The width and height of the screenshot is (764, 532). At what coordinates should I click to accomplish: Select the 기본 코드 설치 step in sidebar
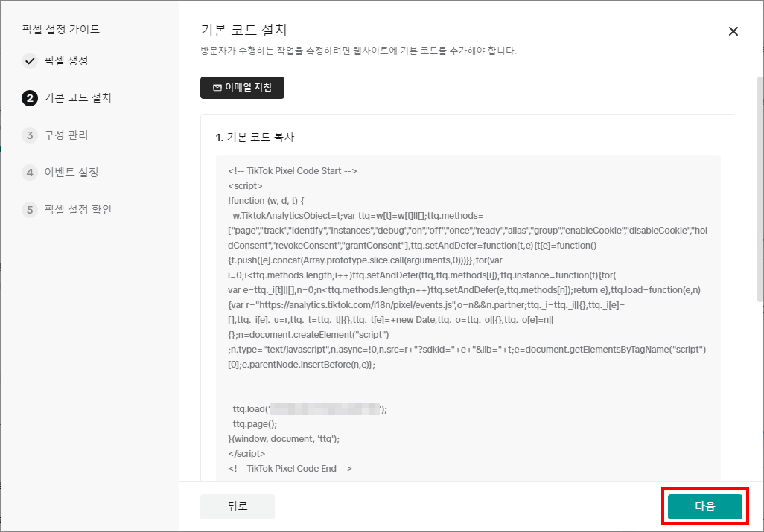pyautogui.click(x=78, y=98)
